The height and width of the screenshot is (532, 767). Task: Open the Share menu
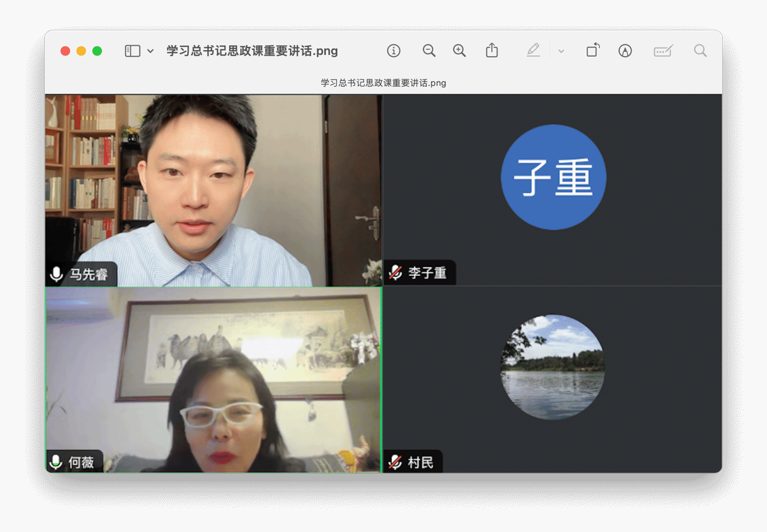492,51
